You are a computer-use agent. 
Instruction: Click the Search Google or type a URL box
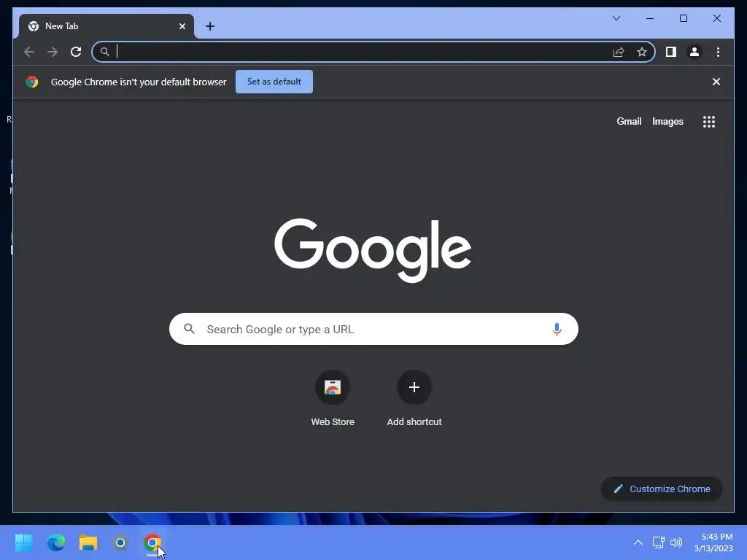pyautogui.click(x=373, y=329)
